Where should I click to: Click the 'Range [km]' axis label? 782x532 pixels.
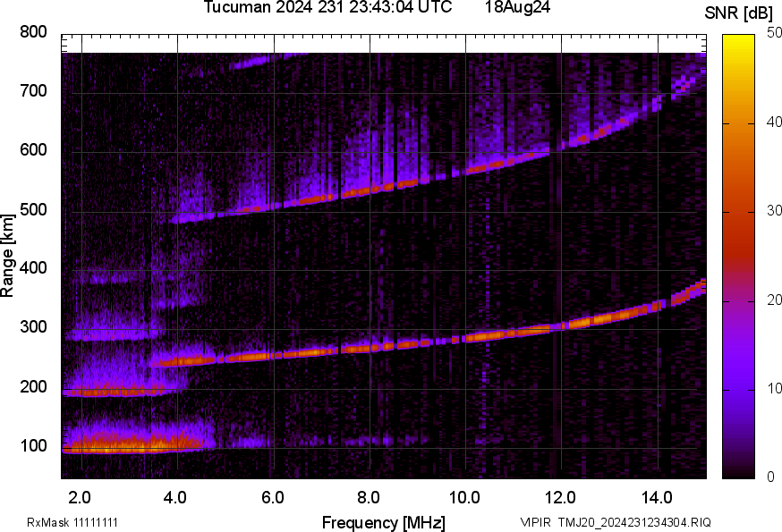7,256
